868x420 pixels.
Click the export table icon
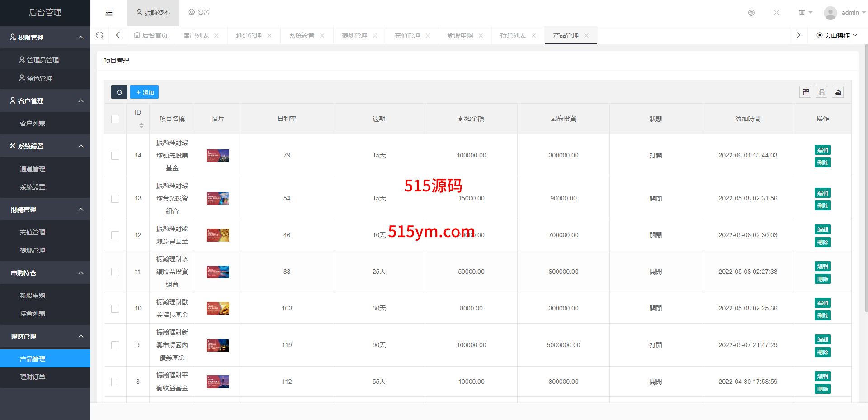click(x=838, y=92)
